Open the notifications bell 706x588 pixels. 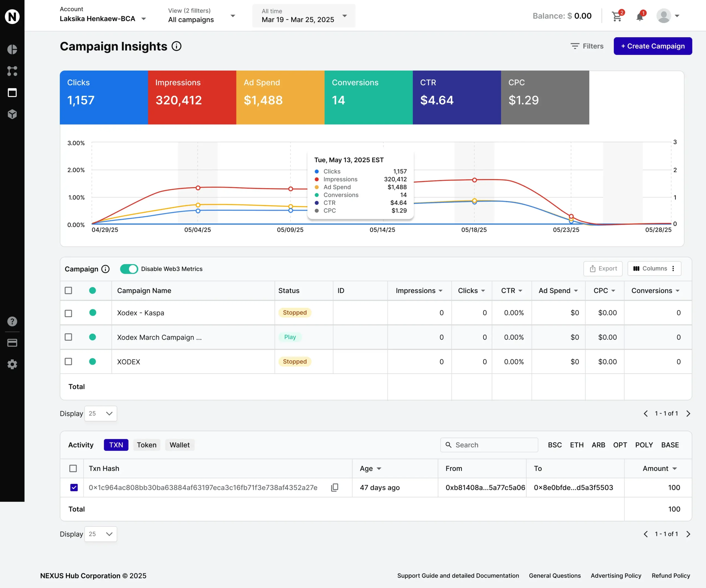(x=640, y=16)
